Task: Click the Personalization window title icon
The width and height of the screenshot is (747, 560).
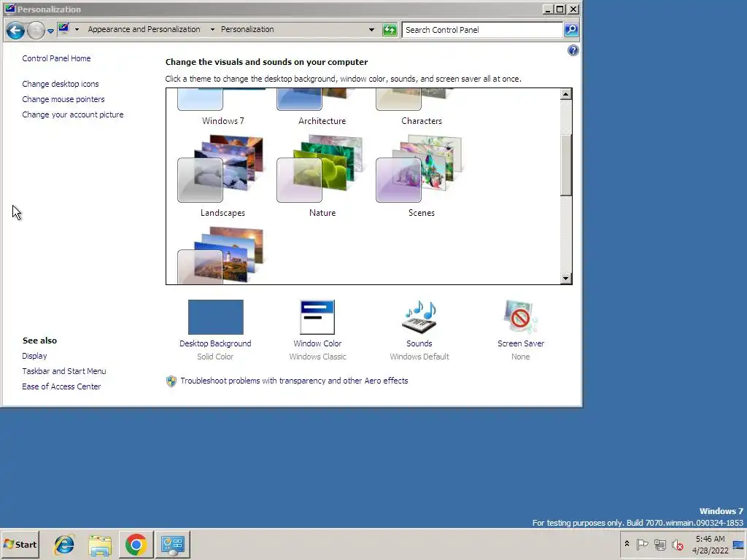Action: [x=9, y=9]
